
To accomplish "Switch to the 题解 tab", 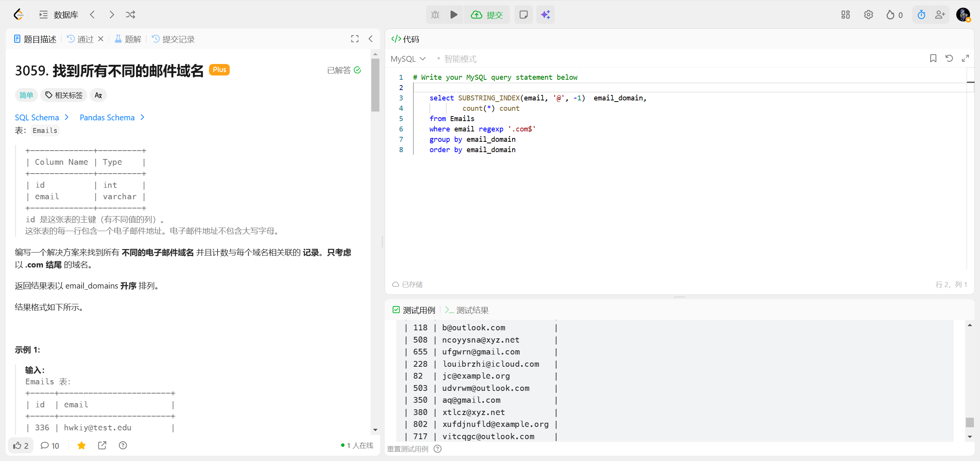I will pos(128,39).
